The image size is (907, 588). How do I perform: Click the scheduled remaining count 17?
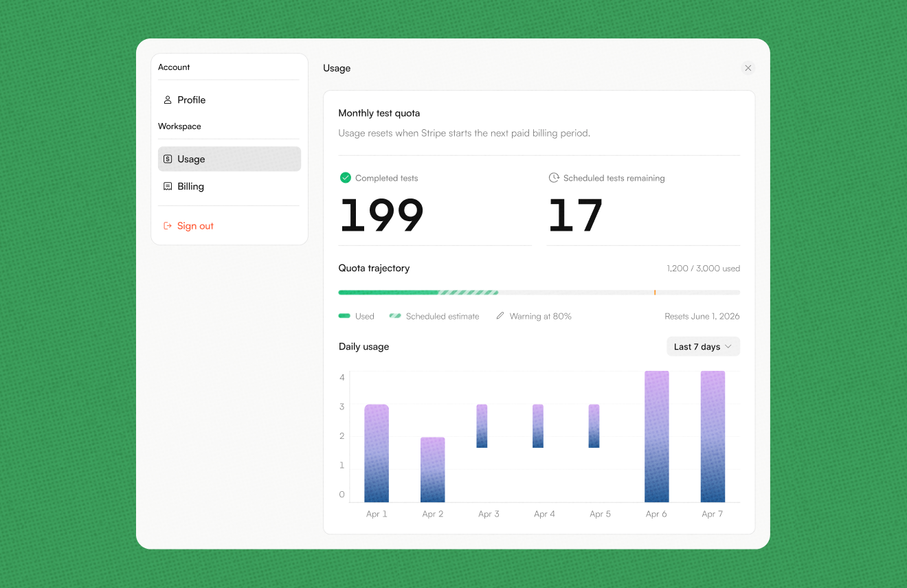click(x=576, y=215)
